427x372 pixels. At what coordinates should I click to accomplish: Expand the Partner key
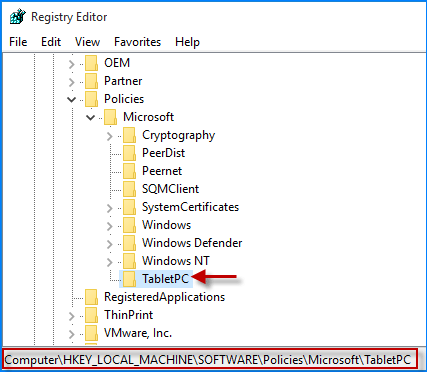click(72, 81)
